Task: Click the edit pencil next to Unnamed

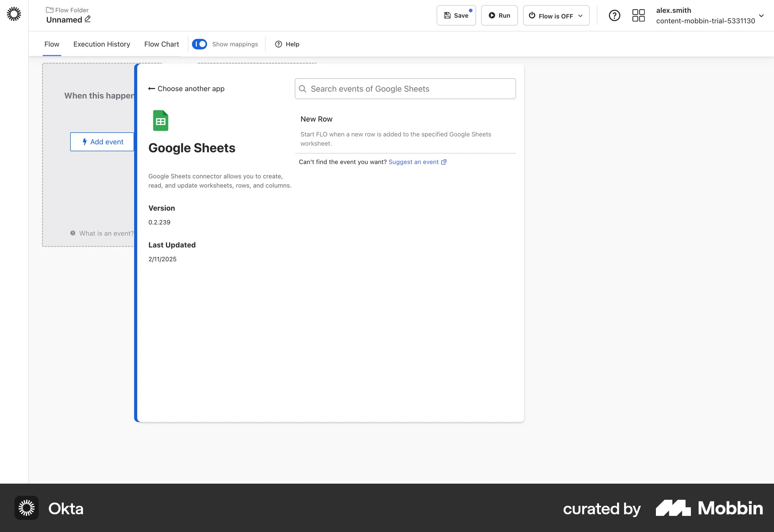Action: click(87, 19)
